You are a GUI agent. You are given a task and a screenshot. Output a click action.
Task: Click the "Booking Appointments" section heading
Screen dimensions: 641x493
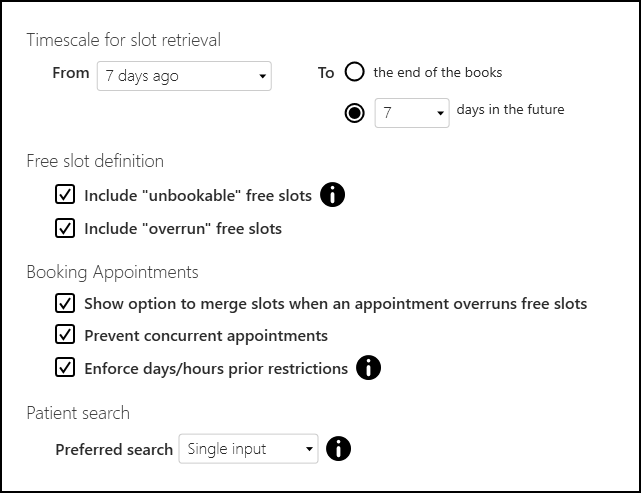click(x=112, y=272)
